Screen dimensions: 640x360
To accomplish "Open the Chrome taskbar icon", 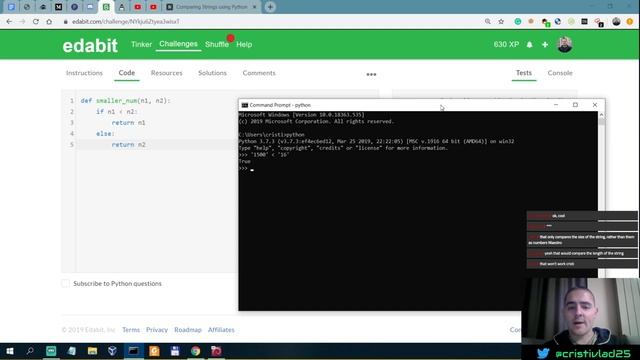I will coord(196,351).
